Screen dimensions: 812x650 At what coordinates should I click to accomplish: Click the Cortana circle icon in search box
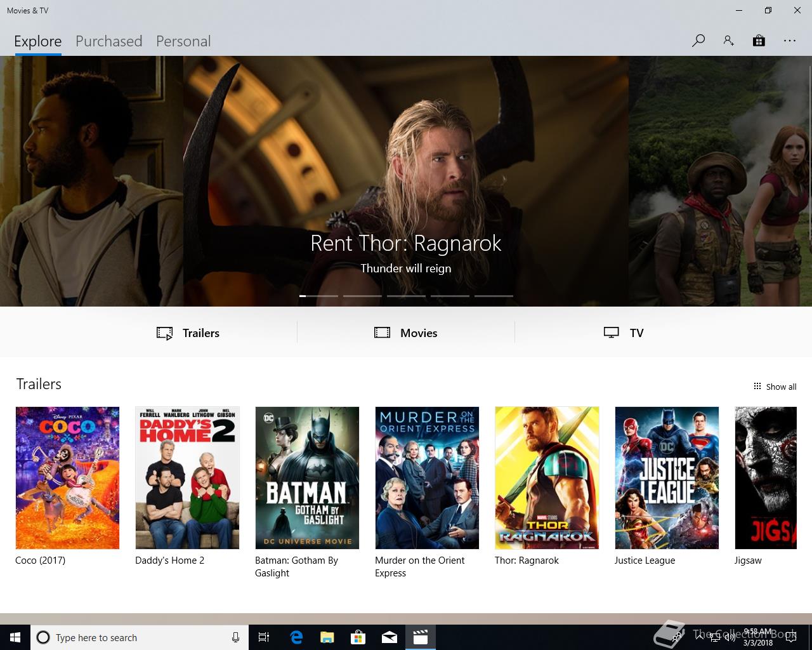point(43,637)
